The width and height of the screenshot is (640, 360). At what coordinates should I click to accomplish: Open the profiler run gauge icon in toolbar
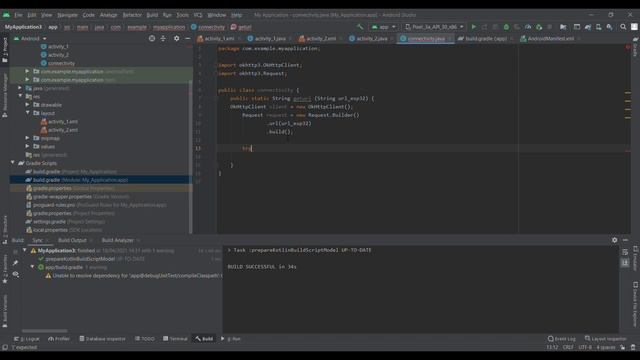pos(528,27)
